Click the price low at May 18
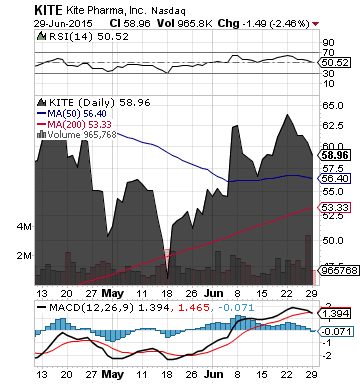 [167, 277]
